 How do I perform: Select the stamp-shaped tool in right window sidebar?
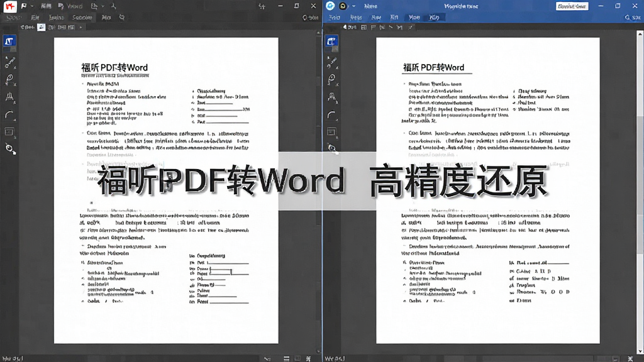tap(332, 97)
